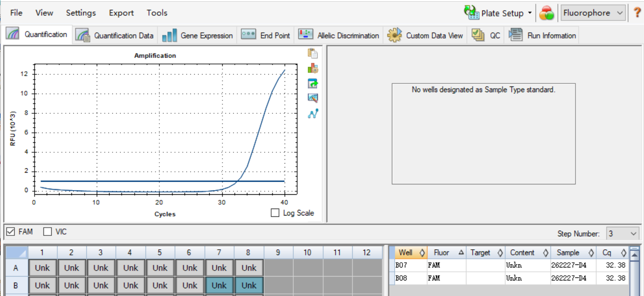644x296 pixels.
Task: Open chart settings icon with bar graph and gear
Action: pos(312,68)
